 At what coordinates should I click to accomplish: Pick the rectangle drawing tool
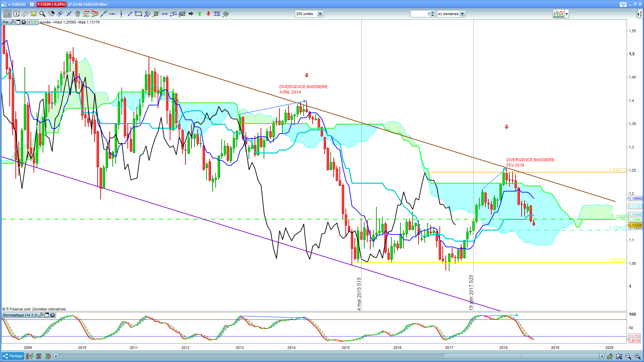tap(138, 14)
